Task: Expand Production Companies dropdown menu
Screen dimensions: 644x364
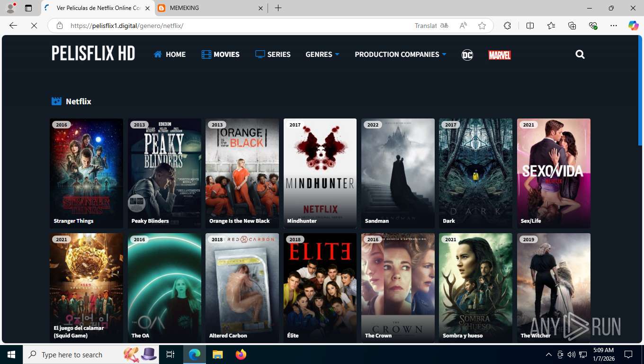Action: 401,55
